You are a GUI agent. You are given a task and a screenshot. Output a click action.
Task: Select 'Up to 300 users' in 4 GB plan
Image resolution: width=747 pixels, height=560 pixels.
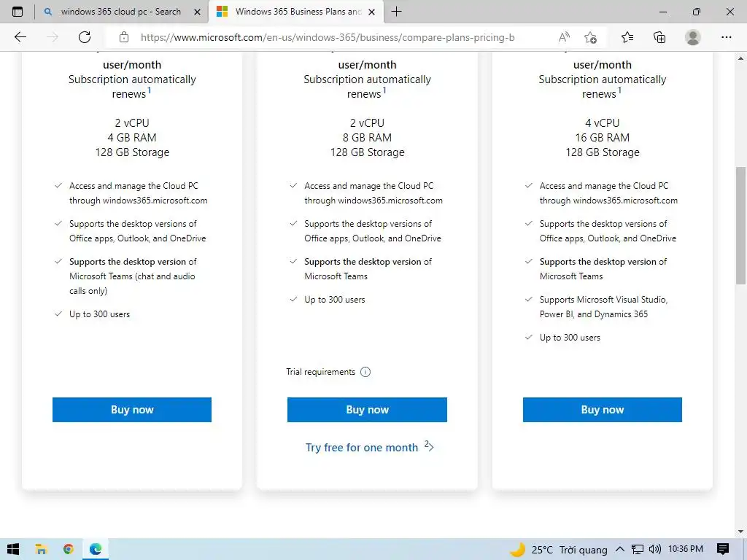click(x=99, y=314)
